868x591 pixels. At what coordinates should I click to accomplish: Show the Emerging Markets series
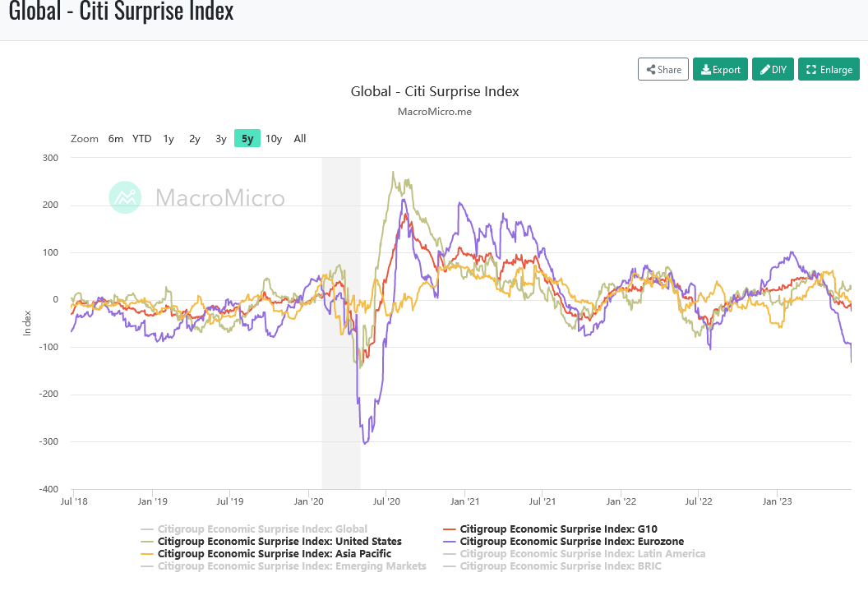(292, 566)
